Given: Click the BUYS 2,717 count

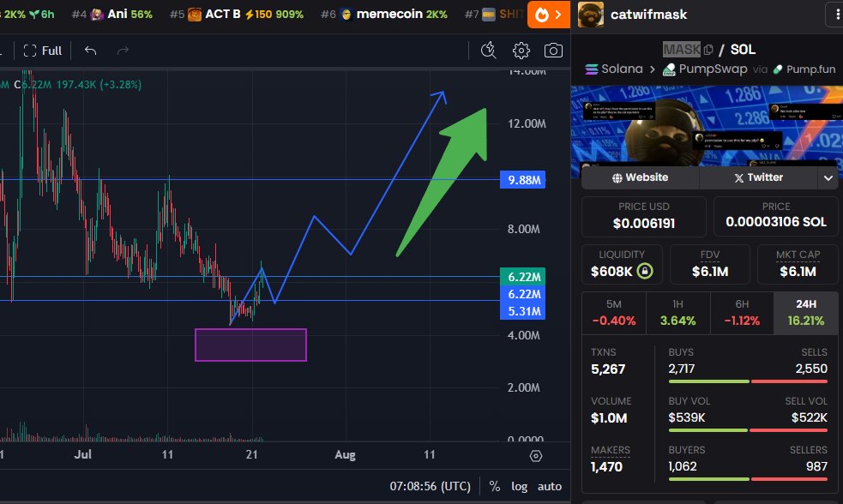Looking at the screenshot, I should pos(681,369).
